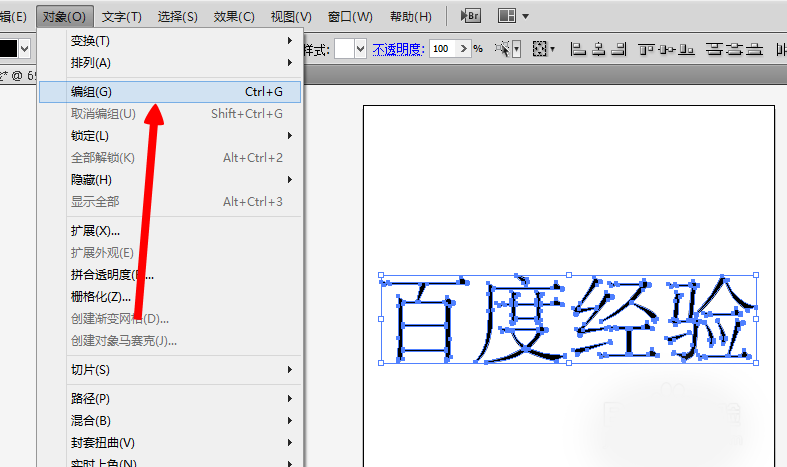Expand the arrange documents dropdown arrow
The width and height of the screenshot is (787, 467).
[x=526, y=17]
